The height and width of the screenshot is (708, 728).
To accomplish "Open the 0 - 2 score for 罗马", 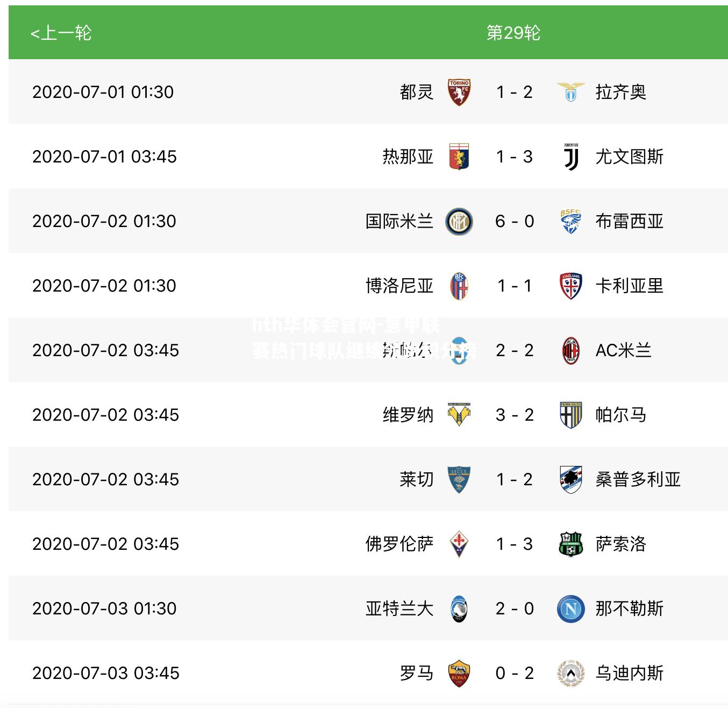I will tap(515, 673).
